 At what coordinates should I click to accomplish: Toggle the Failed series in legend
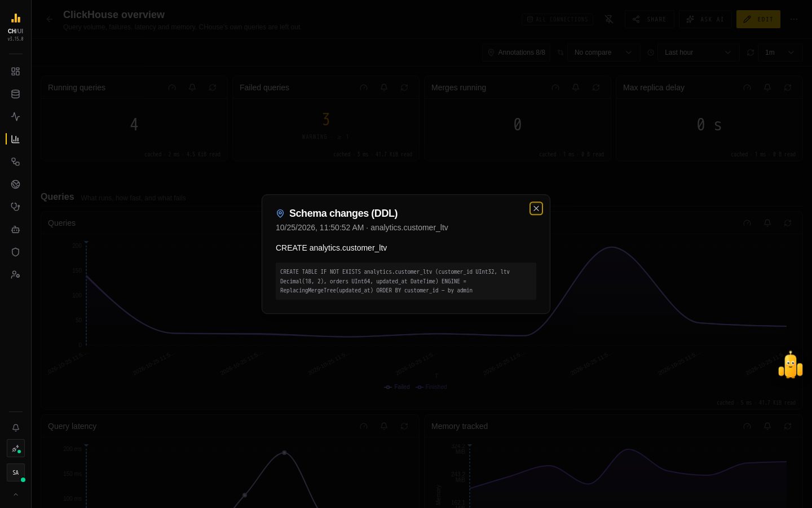click(397, 387)
